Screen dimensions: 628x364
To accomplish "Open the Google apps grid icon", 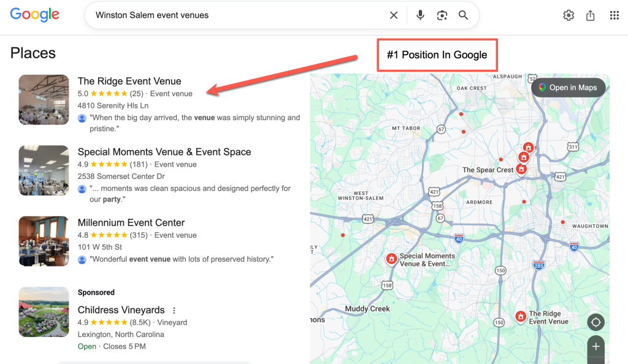I will [x=615, y=15].
